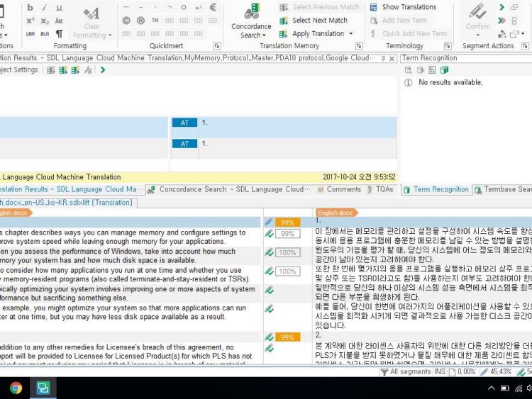
Task: Switch to the Comments tab
Action: pos(339,189)
